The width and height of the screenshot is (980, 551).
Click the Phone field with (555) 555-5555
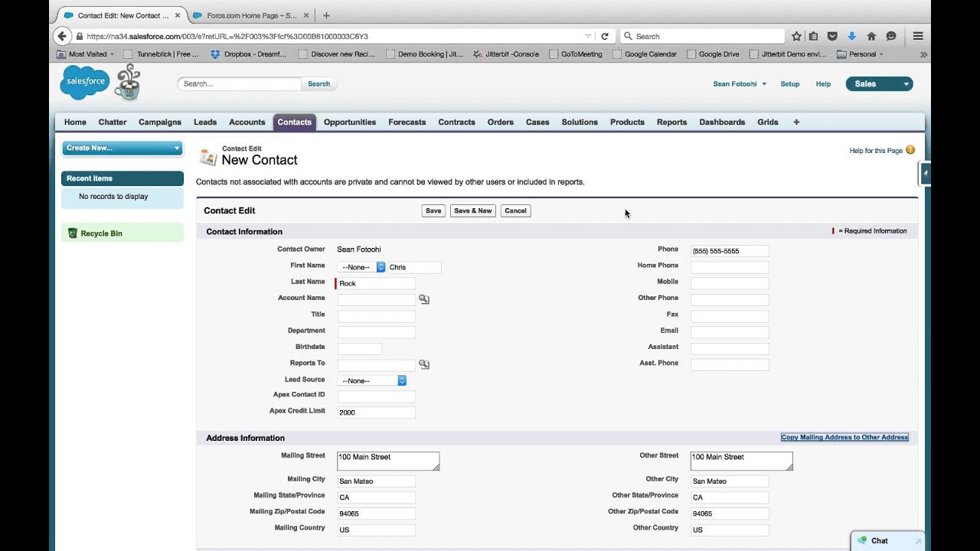[x=730, y=251]
